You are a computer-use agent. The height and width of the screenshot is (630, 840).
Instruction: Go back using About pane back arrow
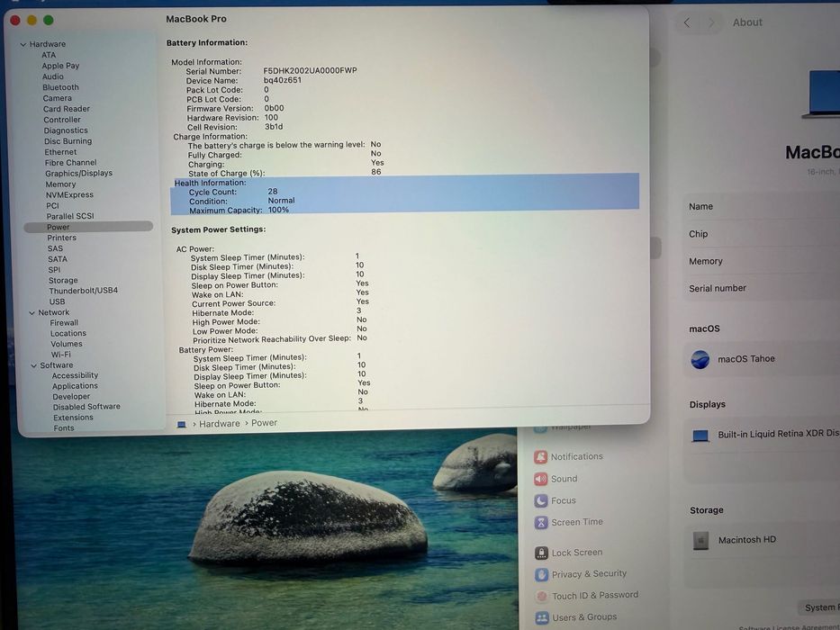click(687, 22)
